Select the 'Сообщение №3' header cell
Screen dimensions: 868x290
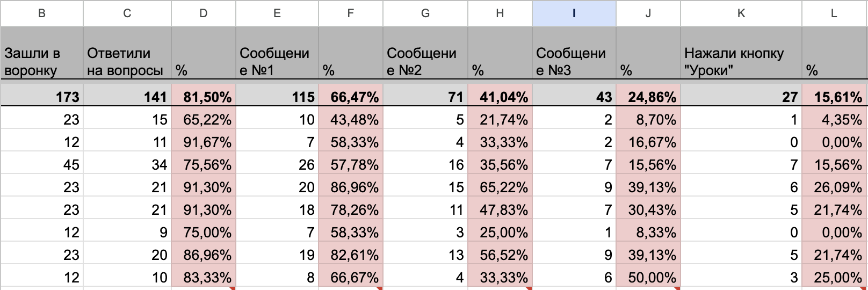(574, 55)
